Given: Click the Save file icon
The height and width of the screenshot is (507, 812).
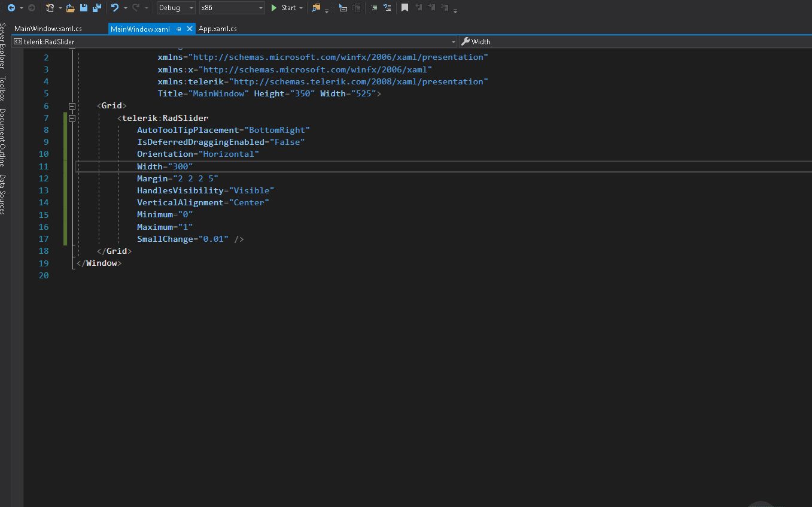Looking at the screenshot, I should (84, 8).
